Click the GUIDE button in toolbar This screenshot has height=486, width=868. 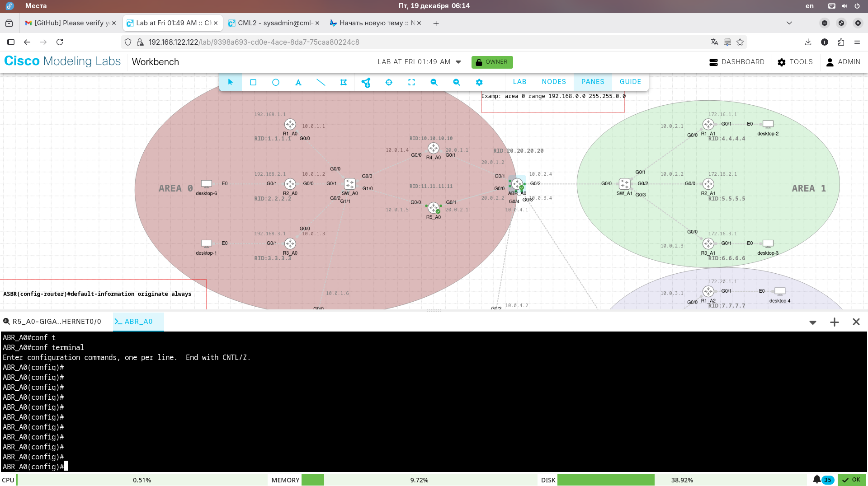[x=630, y=82]
